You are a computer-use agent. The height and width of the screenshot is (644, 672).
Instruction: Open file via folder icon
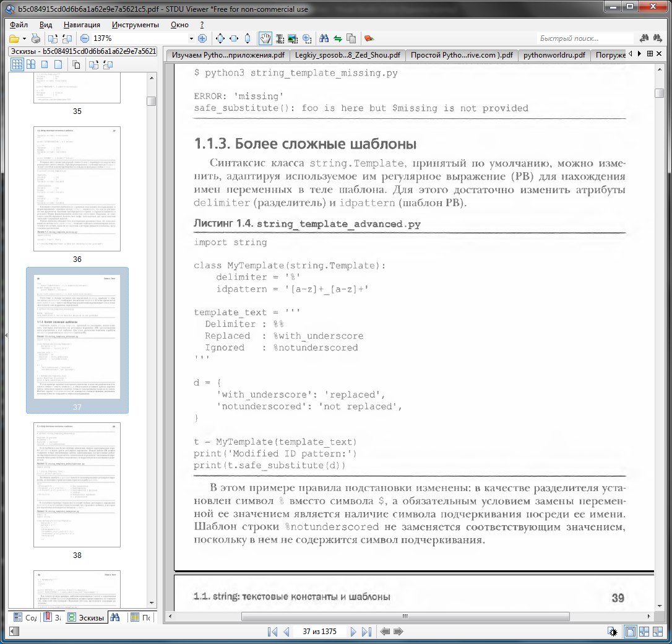point(14,38)
